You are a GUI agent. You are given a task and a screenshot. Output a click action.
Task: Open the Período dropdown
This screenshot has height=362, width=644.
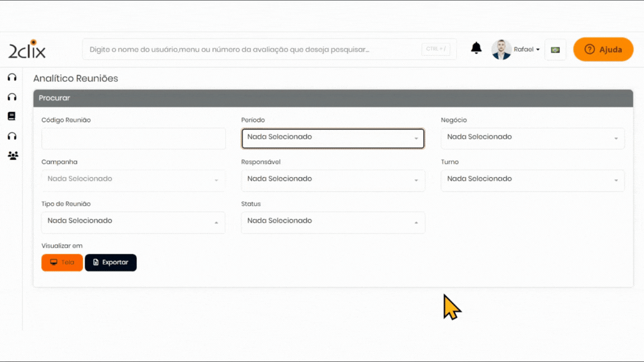tap(333, 139)
